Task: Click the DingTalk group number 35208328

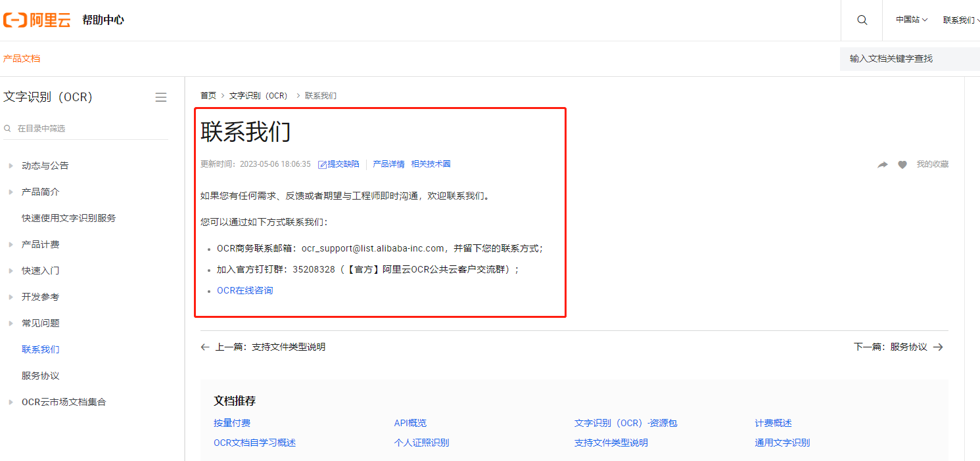Action: click(x=314, y=269)
